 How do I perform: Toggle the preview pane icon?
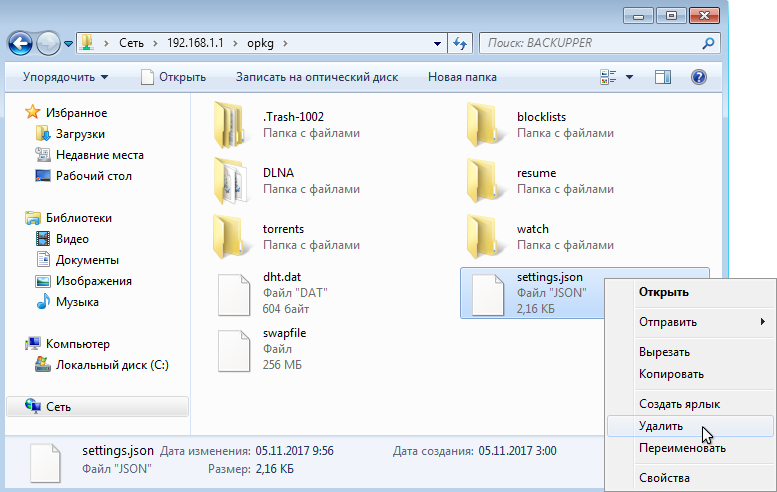tap(662, 77)
